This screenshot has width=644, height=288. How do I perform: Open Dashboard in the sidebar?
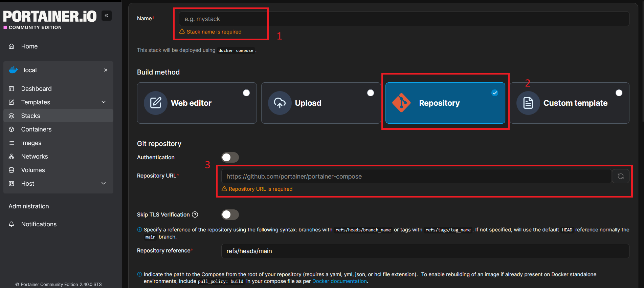[58, 89]
